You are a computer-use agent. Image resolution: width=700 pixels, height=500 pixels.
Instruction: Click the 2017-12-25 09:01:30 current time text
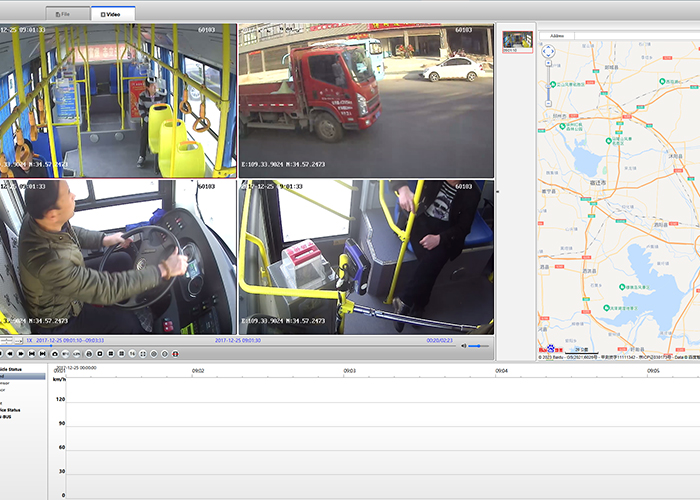pos(238,340)
